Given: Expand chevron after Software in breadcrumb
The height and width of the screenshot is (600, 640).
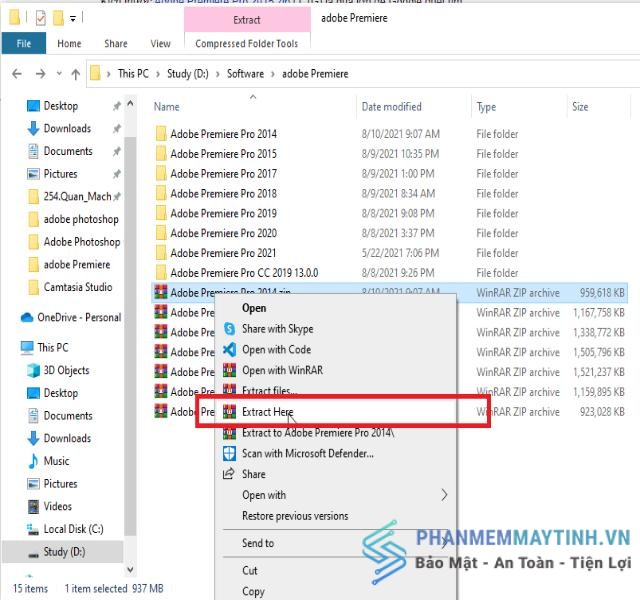Looking at the screenshot, I should [273, 74].
